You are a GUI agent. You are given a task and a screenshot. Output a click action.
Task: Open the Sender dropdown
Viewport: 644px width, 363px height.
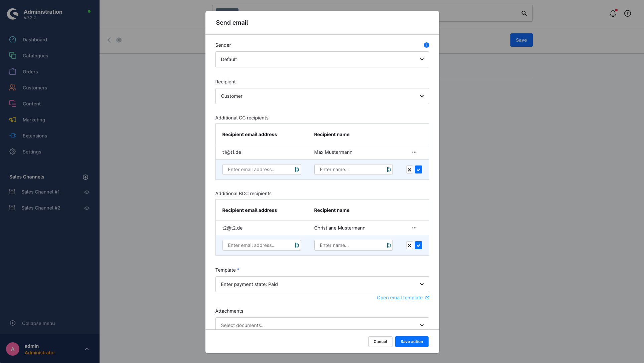[x=322, y=59]
